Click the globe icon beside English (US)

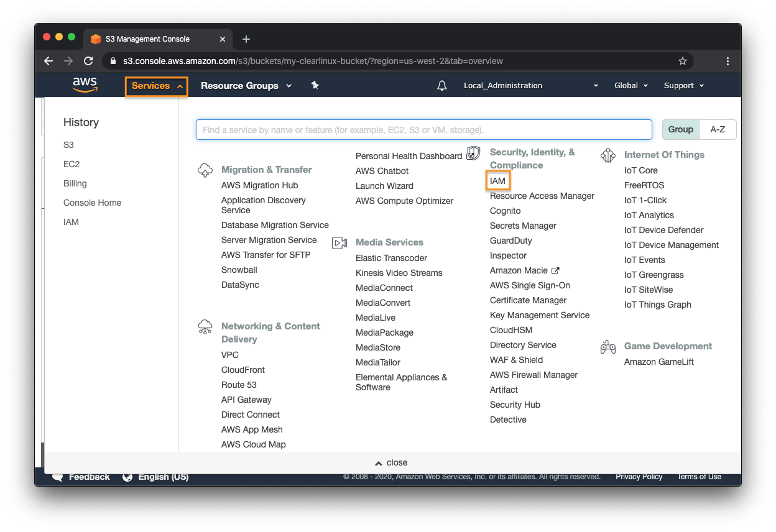click(x=127, y=477)
